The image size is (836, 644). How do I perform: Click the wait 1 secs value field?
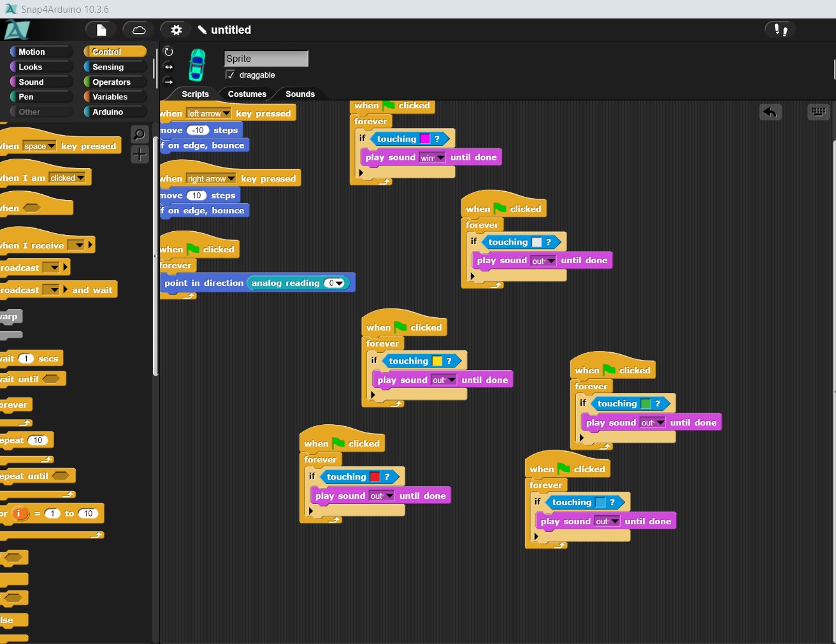click(25, 359)
